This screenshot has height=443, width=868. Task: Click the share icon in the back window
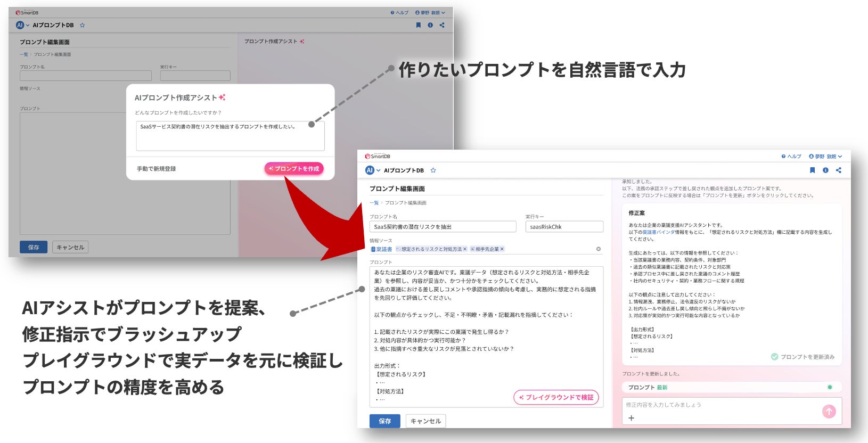click(442, 25)
